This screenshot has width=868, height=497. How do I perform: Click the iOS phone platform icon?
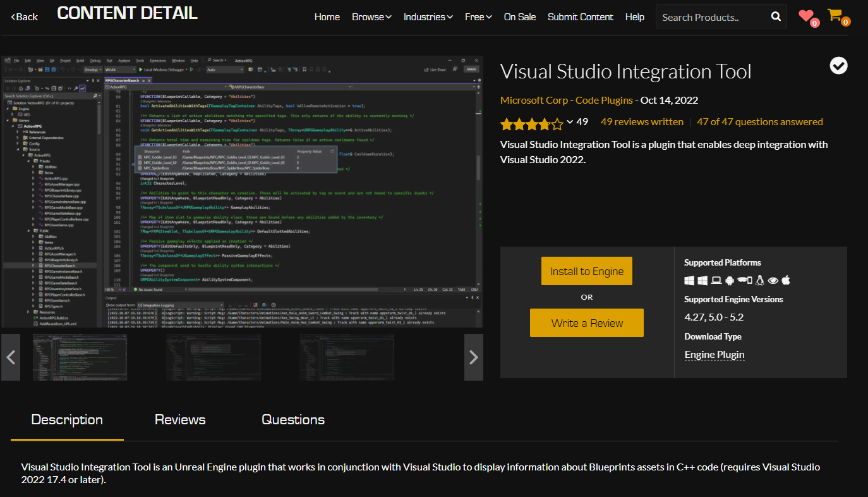pos(749,280)
